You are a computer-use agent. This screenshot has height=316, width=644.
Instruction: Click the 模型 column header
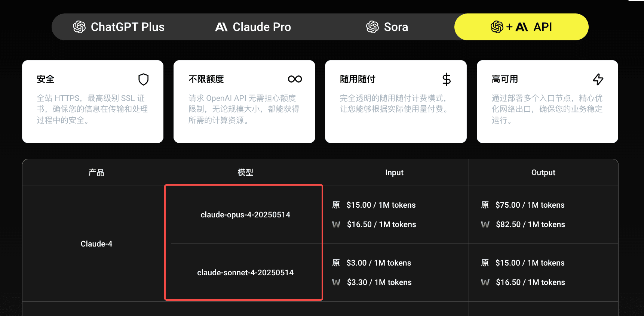[245, 173]
